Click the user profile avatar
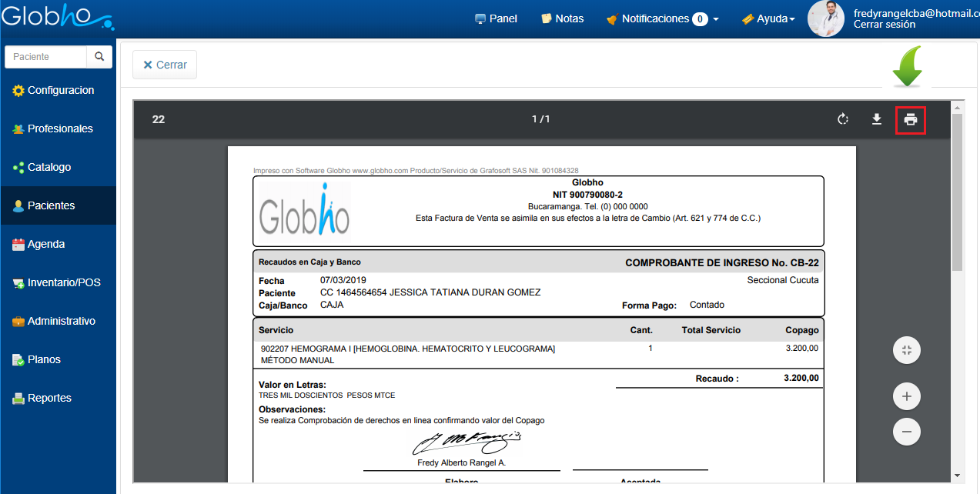 [x=826, y=18]
